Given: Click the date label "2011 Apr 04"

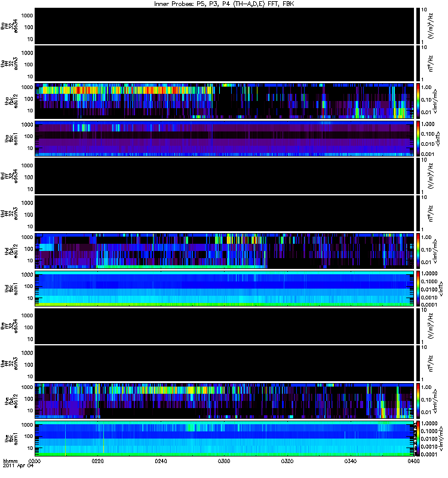Looking at the screenshot, I should (x=18, y=466).
